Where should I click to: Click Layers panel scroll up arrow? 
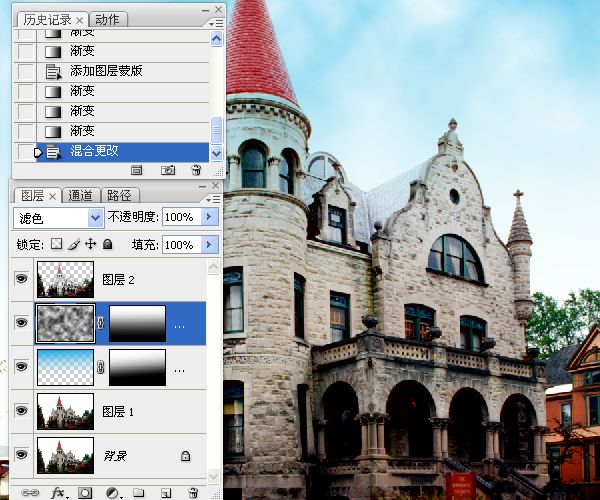tap(214, 266)
